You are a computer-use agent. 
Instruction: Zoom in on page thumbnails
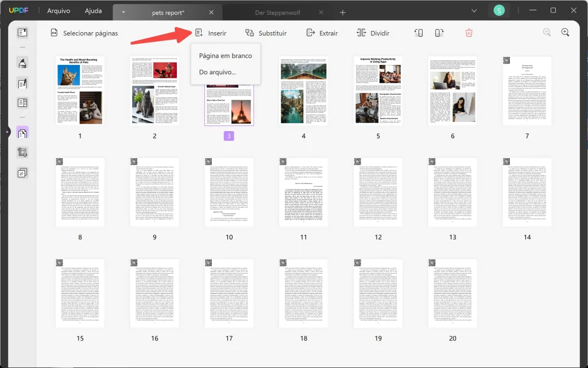tap(564, 33)
